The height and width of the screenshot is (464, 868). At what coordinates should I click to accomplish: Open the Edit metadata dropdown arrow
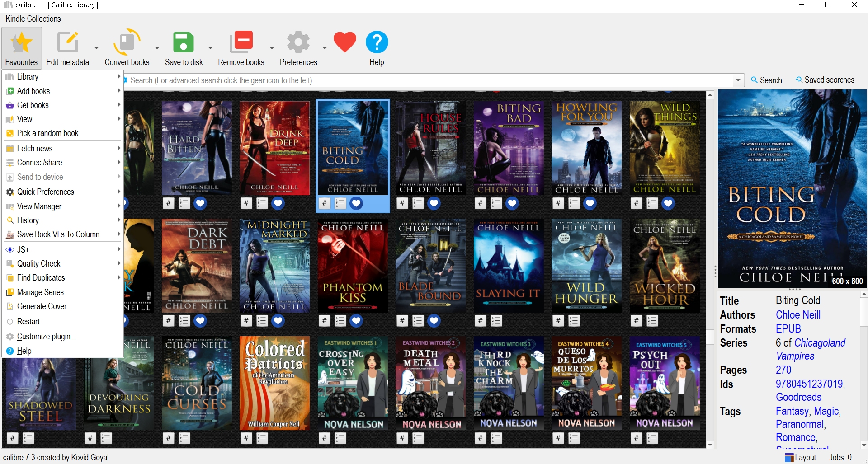[96, 48]
